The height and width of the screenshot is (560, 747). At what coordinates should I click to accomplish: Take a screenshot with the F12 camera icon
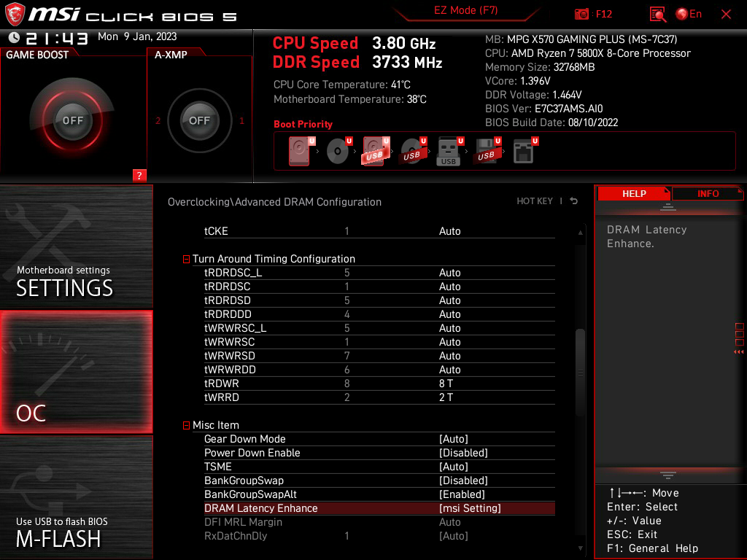tap(581, 15)
